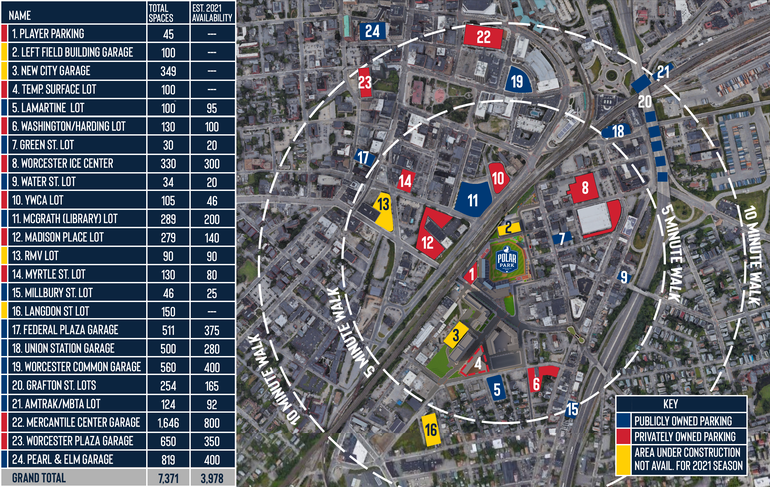Click the Est. 2021 Availability column header
Viewport: 770px width, 487px height.
206,12
